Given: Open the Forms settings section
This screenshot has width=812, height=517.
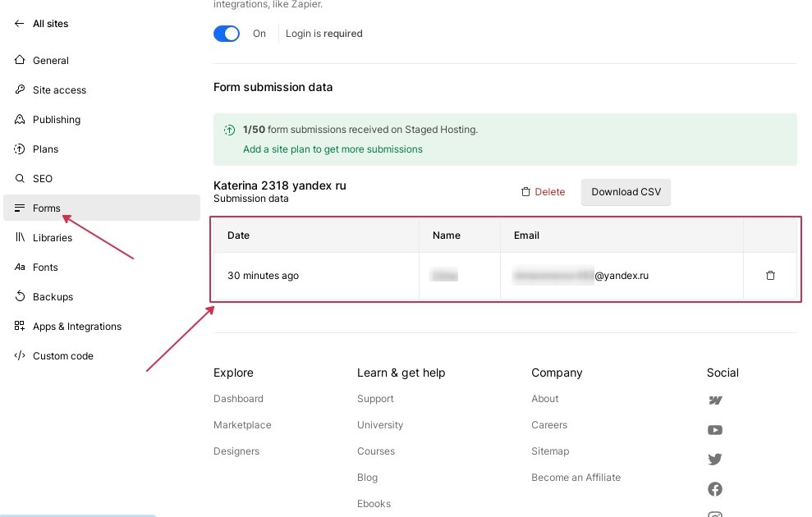Looking at the screenshot, I should 47,208.
